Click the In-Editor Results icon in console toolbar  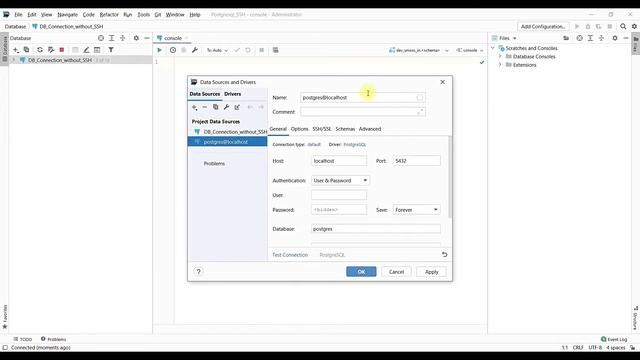[x=276, y=50]
